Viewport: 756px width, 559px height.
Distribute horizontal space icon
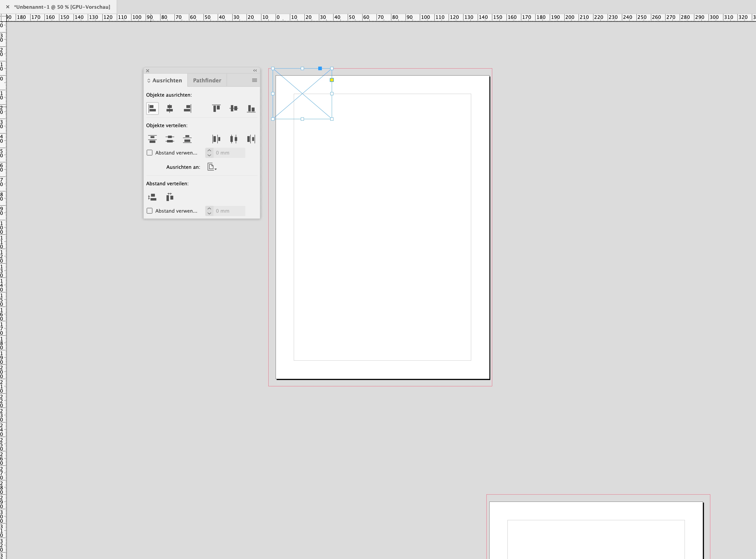[x=170, y=197]
